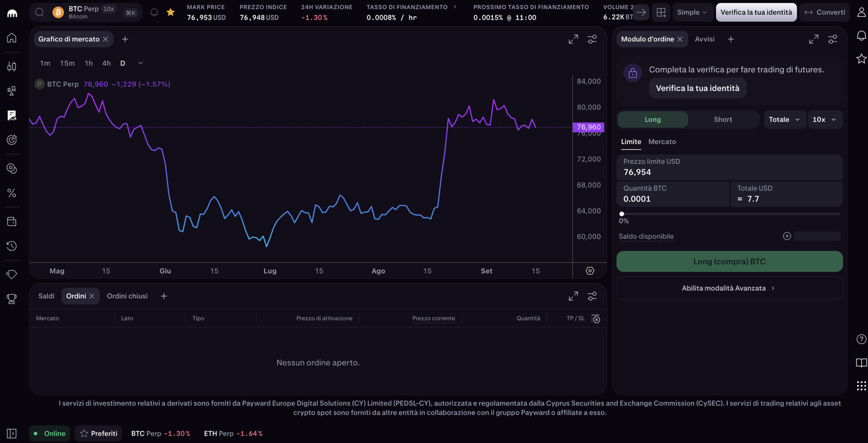This screenshot has height=443, width=868.
Task: Add deposit with plus icon near Saldo disponibile
Action: coord(787,236)
